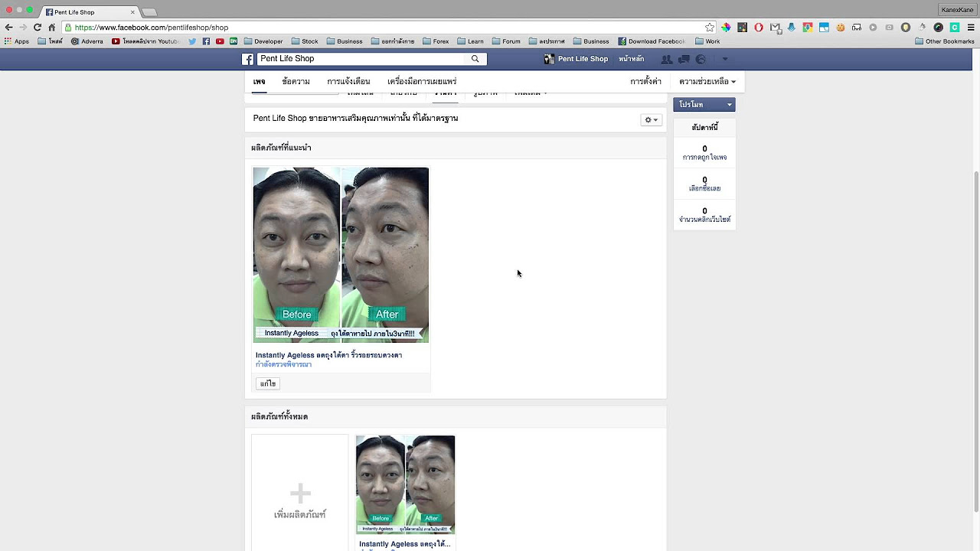Click featured Instantly Ageless product title link

click(x=329, y=355)
